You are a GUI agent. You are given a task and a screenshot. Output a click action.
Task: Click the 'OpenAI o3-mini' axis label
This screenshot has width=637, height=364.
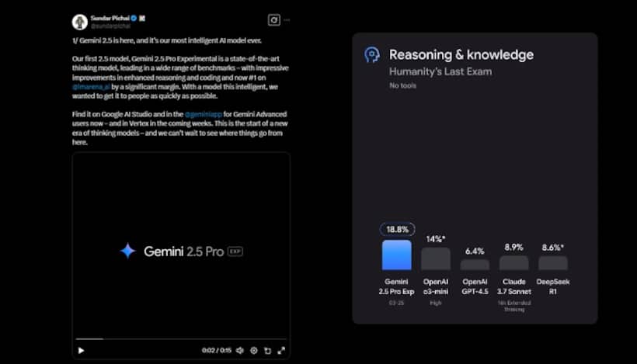(436, 286)
